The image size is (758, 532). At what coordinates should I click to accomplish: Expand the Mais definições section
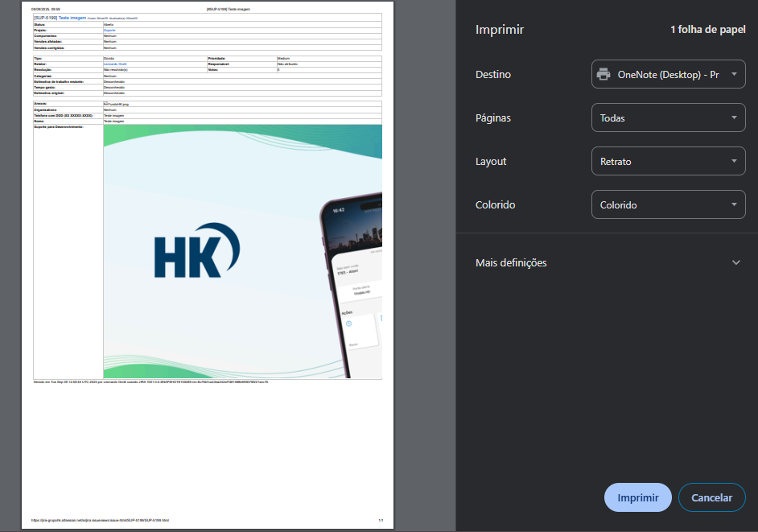pyautogui.click(x=608, y=262)
